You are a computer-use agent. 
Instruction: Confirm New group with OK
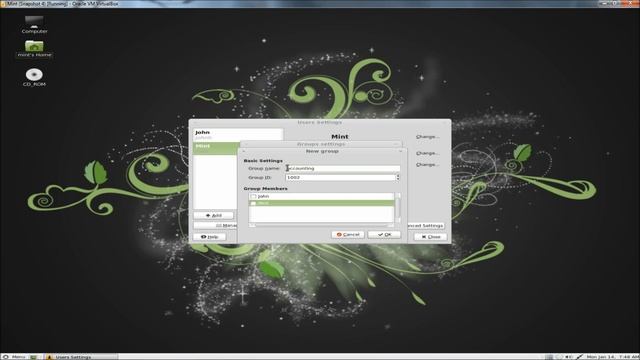click(384, 234)
